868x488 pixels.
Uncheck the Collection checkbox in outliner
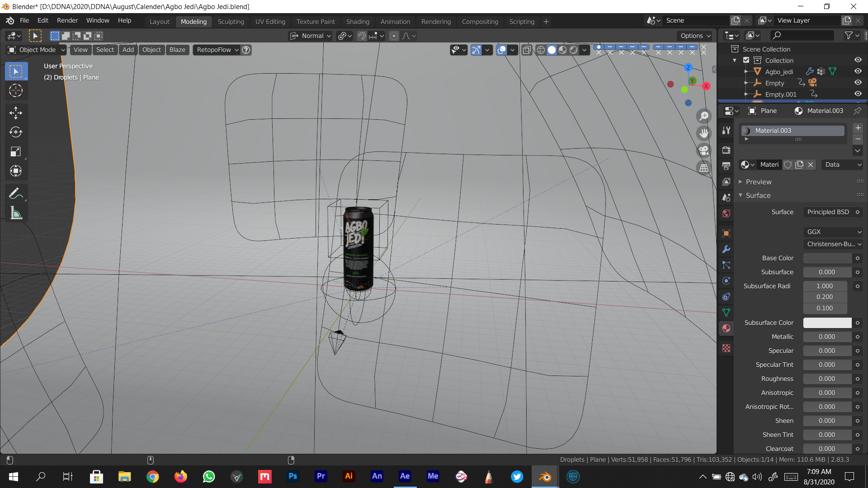[x=746, y=60]
